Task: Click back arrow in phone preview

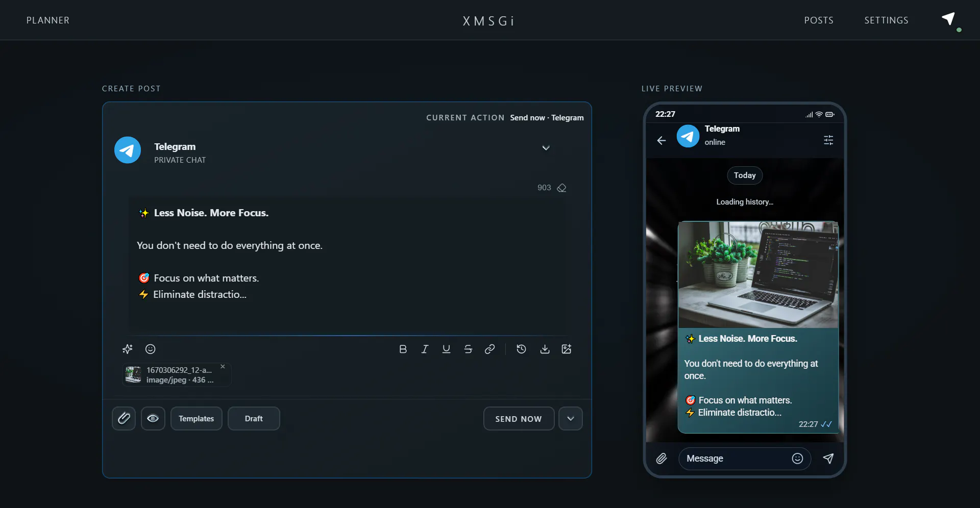Action: click(x=661, y=140)
